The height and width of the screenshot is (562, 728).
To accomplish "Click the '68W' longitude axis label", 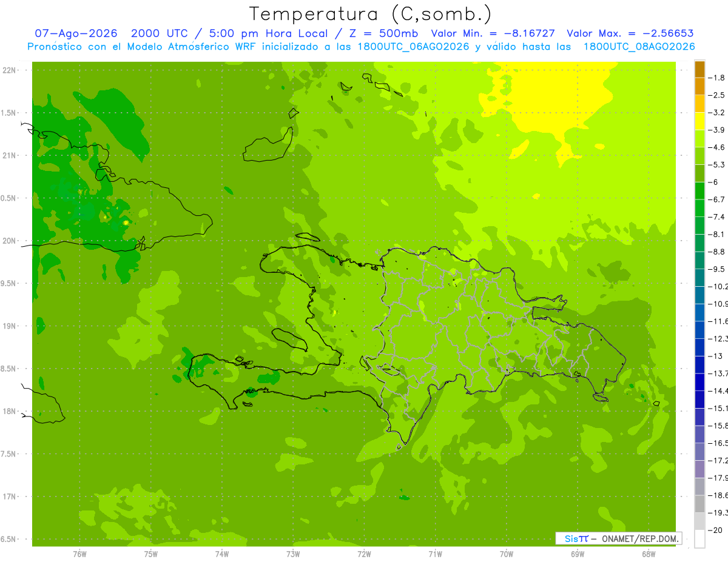I will pyautogui.click(x=649, y=554).
